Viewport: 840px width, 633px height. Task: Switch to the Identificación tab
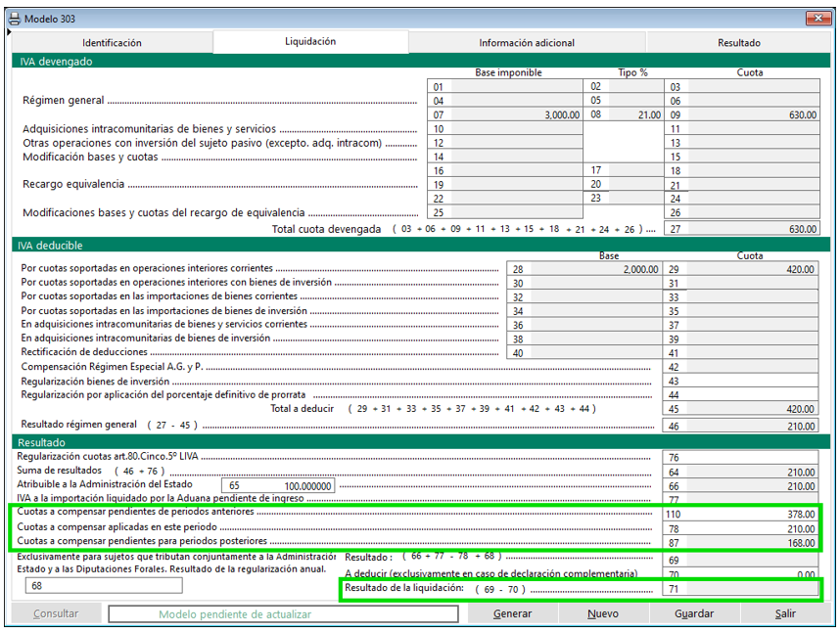pyautogui.click(x=112, y=43)
